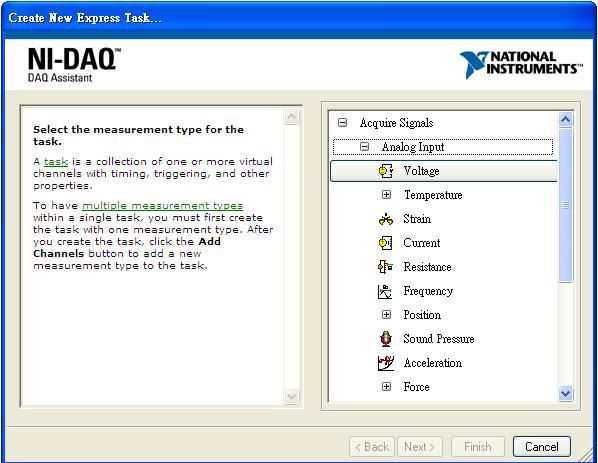Select the Resistance icon
Image resolution: width=598 pixels, height=463 pixels.
tap(385, 267)
